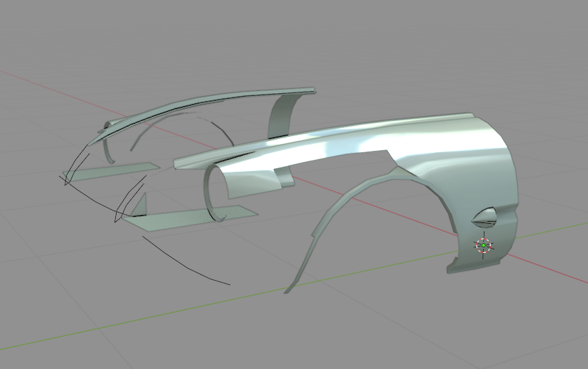This screenshot has width=588, height=369.
Task: Select the oval side marker shape on the fender
Action: [x=485, y=218]
